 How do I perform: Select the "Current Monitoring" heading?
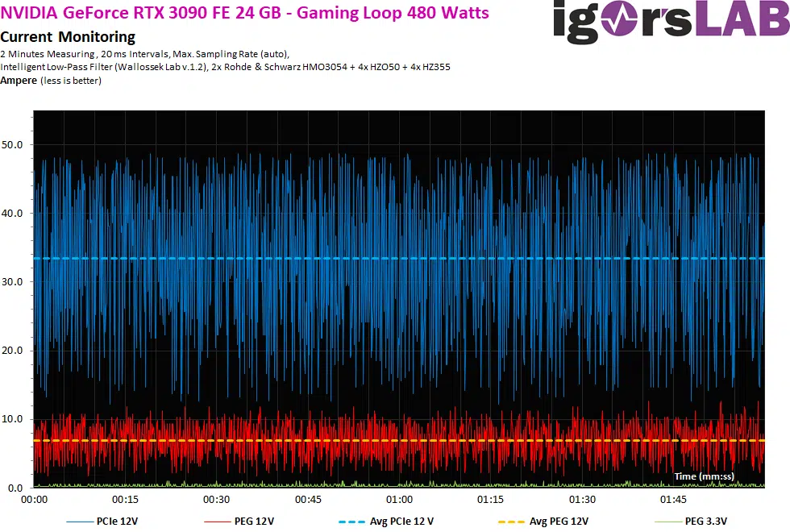click(68, 37)
